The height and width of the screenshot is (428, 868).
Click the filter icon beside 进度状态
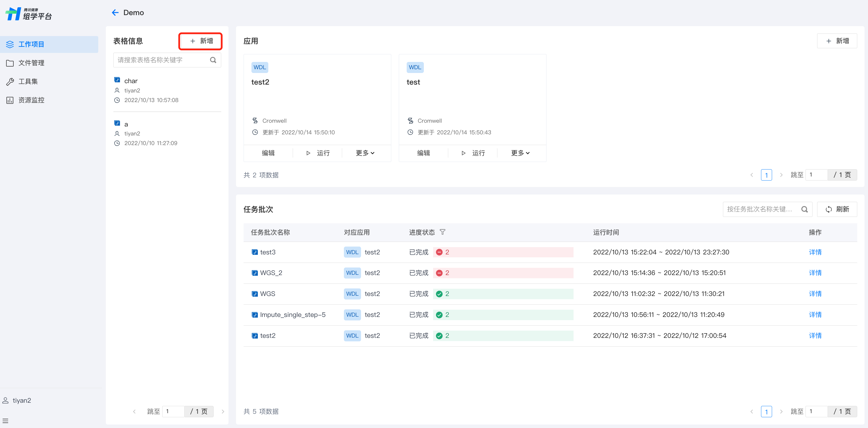coord(442,232)
